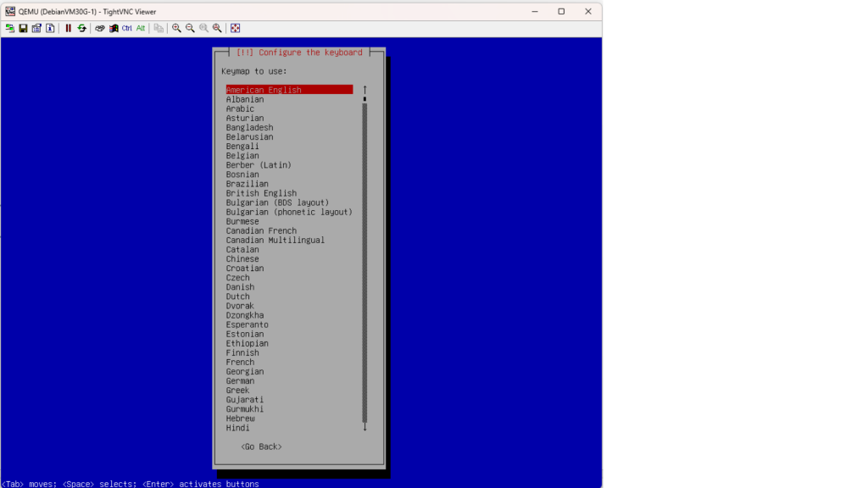This screenshot has width=868, height=488.
Task: Select Canadian Multilingual from the list
Action: pyautogui.click(x=275, y=241)
